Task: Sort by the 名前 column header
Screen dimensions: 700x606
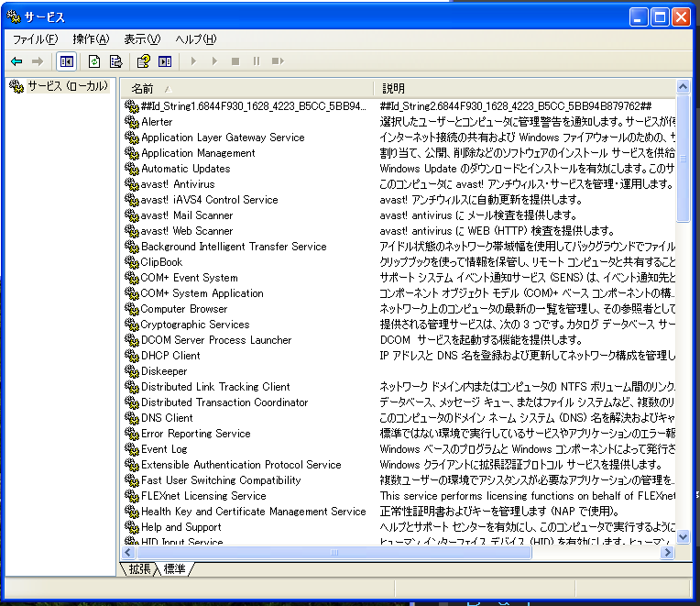Action: click(x=246, y=88)
